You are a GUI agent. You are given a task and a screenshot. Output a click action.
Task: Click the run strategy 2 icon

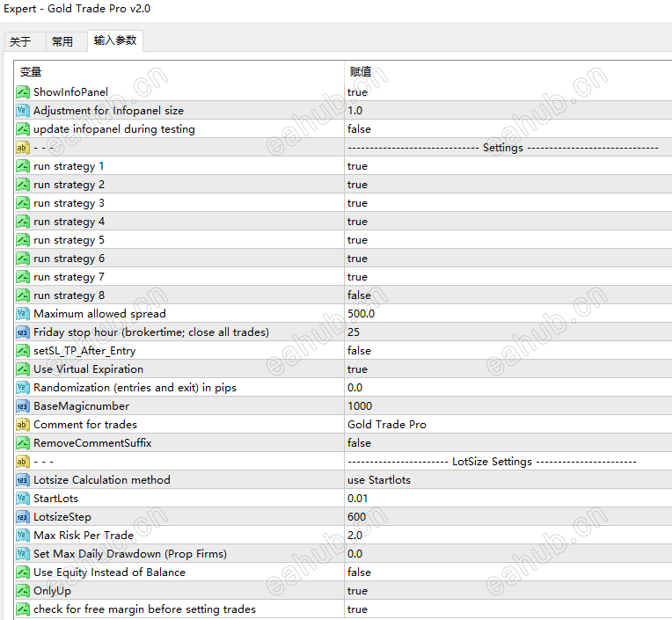tap(23, 185)
